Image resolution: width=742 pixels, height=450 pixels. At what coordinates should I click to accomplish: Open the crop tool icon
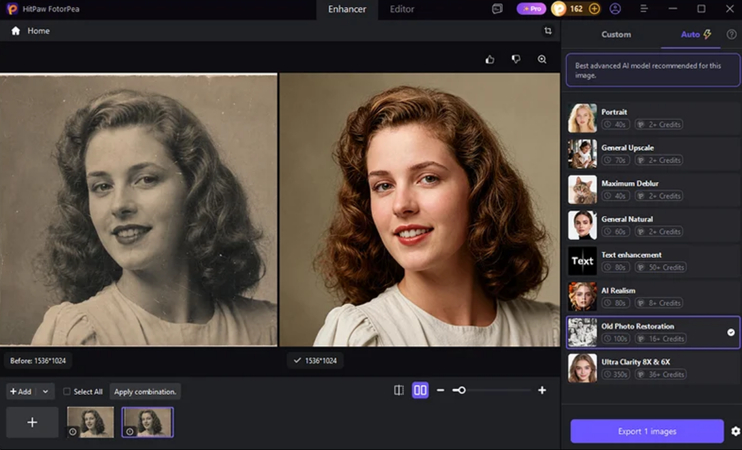(x=548, y=31)
